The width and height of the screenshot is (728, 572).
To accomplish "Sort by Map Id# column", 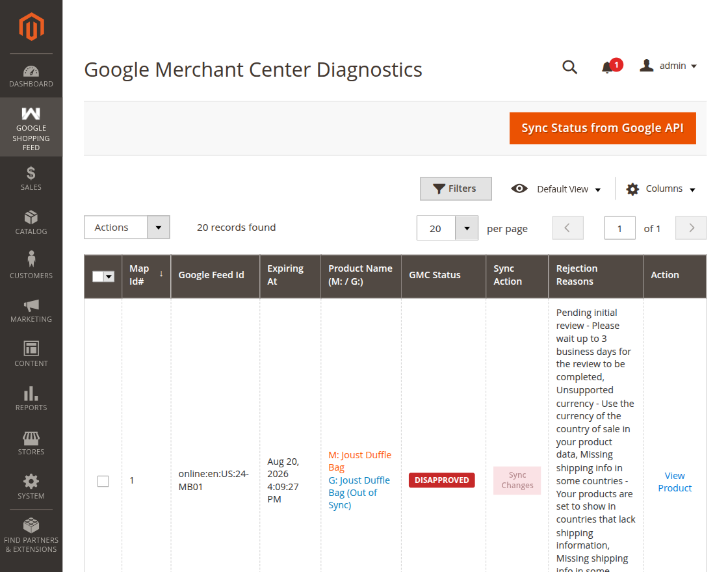I will click(146, 276).
